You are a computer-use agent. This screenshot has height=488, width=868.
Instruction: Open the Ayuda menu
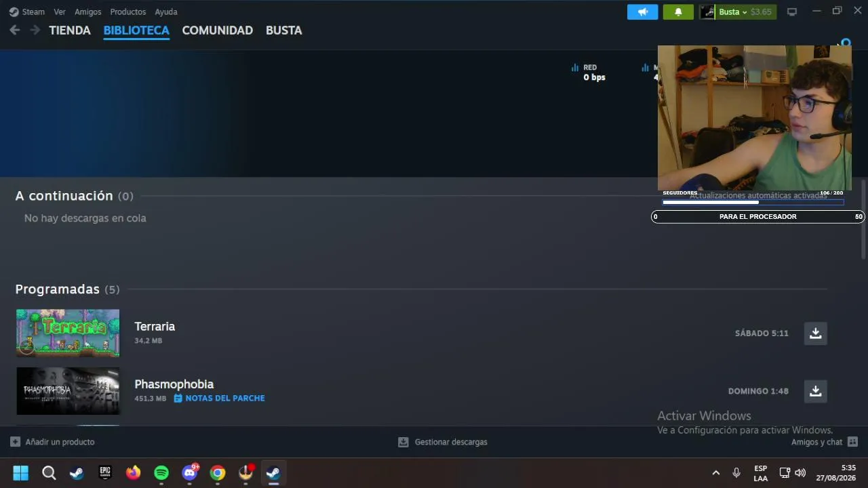pos(166,12)
